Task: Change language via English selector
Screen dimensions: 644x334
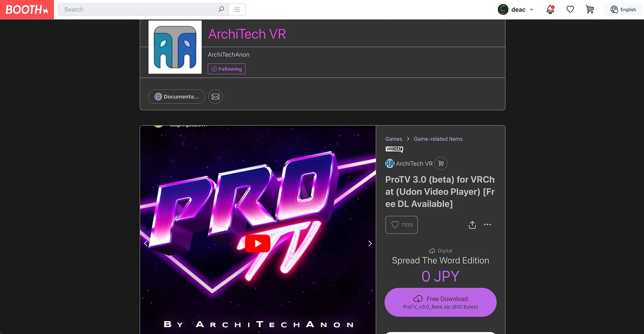Action: (623, 9)
